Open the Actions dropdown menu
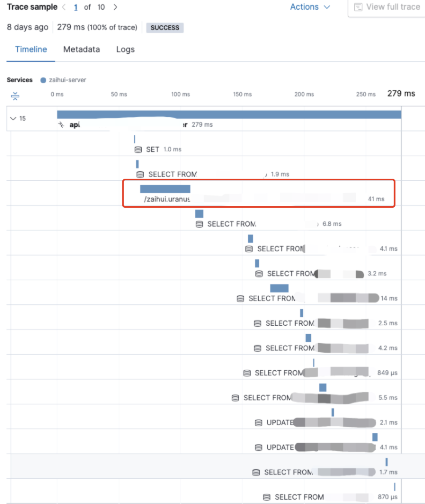425x504 pixels. [x=310, y=7]
